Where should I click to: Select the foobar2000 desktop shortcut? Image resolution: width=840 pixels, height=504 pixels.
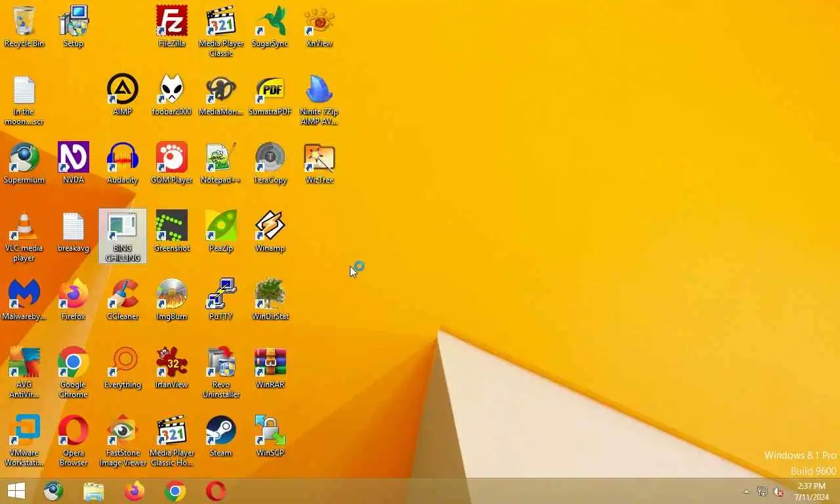172,95
